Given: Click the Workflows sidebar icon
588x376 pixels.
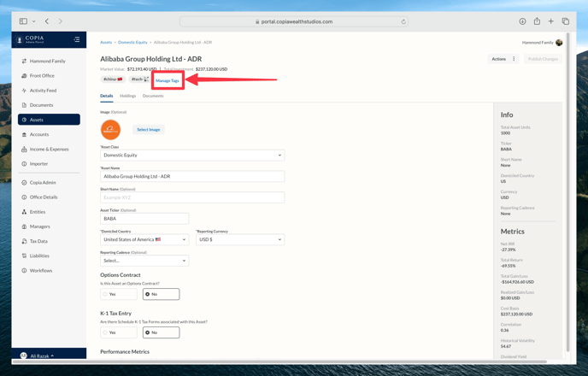Looking at the screenshot, I should coord(24,270).
